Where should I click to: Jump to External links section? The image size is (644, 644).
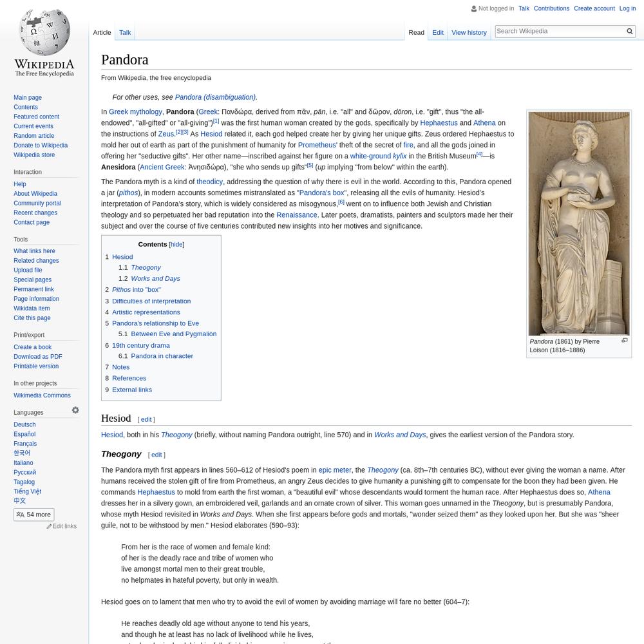click(132, 390)
